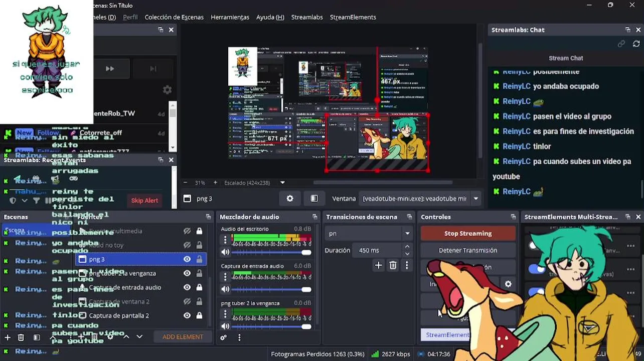The width and height of the screenshot is (644, 361).
Task: Open scene filters icon in Escenas panel
Action: pyautogui.click(x=37, y=337)
